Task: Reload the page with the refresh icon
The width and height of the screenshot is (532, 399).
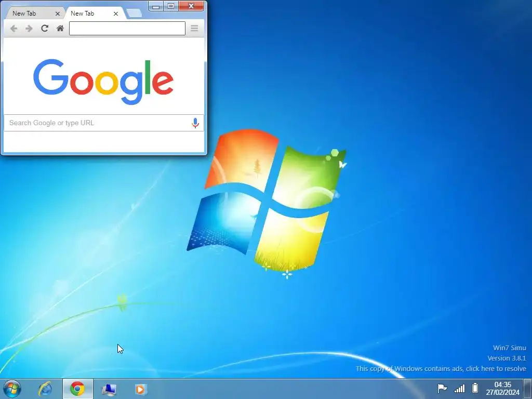Action: pyautogui.click(x=45, y=28)
